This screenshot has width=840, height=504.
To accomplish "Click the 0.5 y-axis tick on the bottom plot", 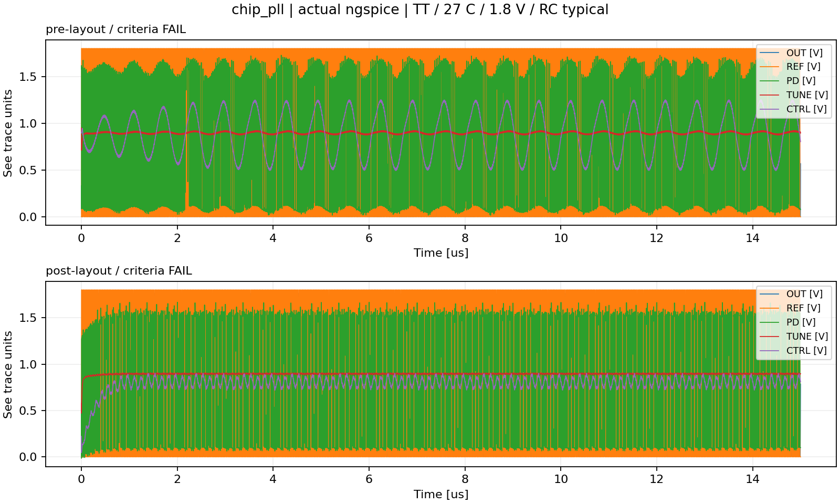I will click(29, 411).
